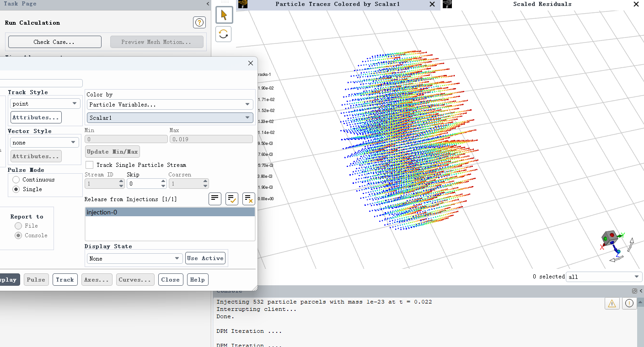Image resolution: width=644 pixels, height=347 pixels.
Task: Open Vector Style Attributes
Action: coord(36,156)
